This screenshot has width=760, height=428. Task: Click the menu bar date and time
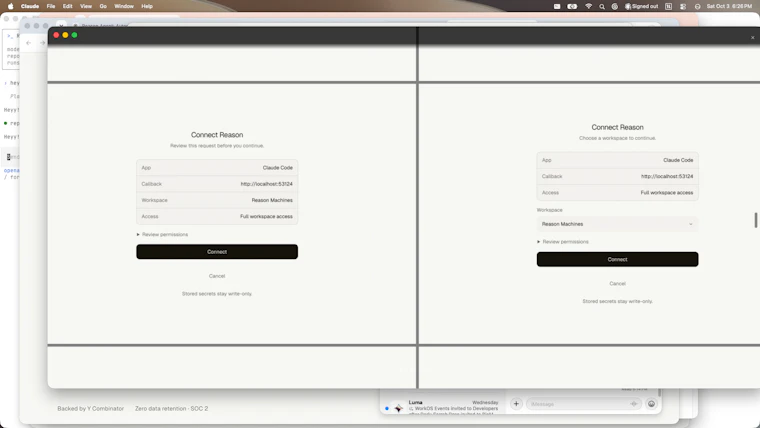click(x=729, y=6)
